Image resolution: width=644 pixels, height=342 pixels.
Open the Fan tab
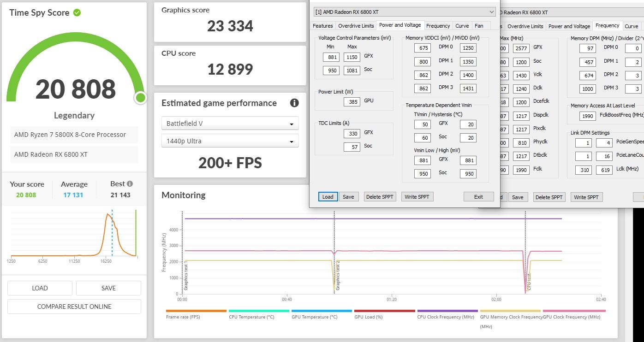(479, 26)
